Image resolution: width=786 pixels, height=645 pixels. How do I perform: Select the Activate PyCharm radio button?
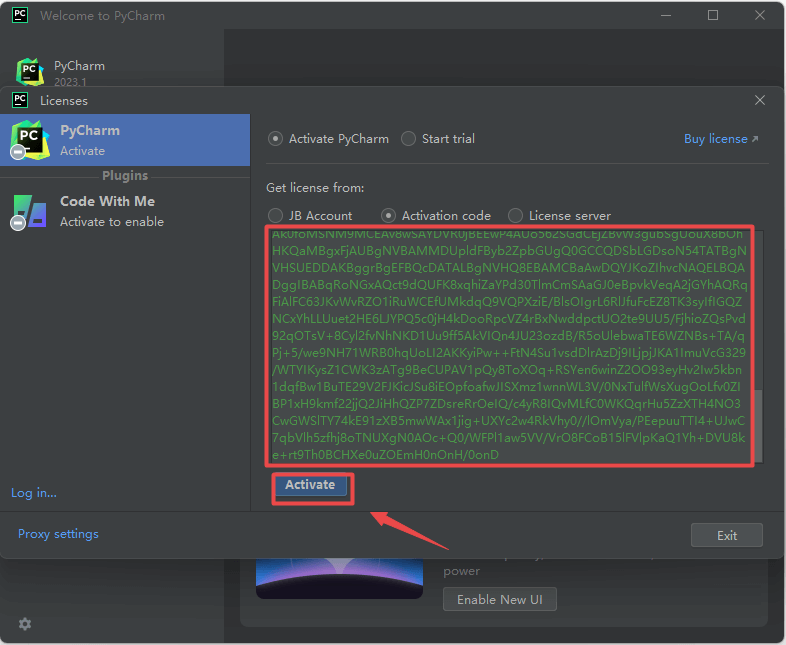pos(276,139)
